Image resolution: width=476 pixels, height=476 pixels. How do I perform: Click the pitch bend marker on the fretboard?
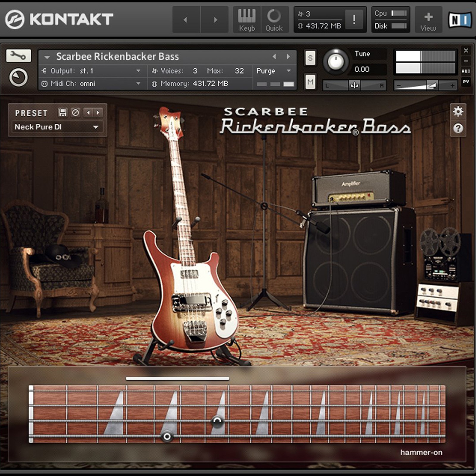tap(167, 436)
